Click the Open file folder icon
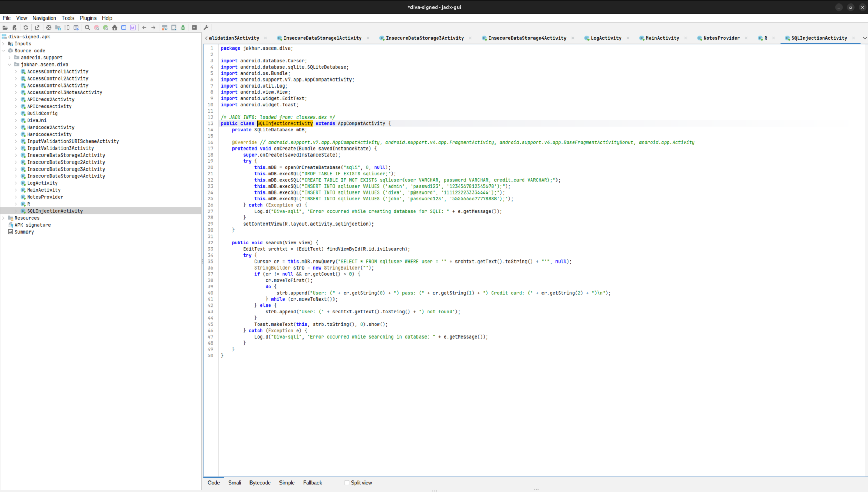 [5, 28]
